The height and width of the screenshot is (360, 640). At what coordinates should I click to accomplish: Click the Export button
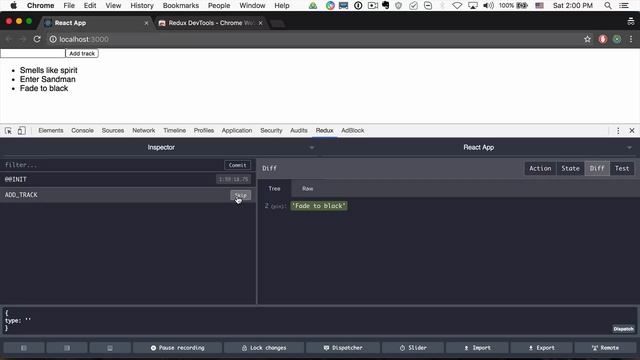click(x=541, y=348)
